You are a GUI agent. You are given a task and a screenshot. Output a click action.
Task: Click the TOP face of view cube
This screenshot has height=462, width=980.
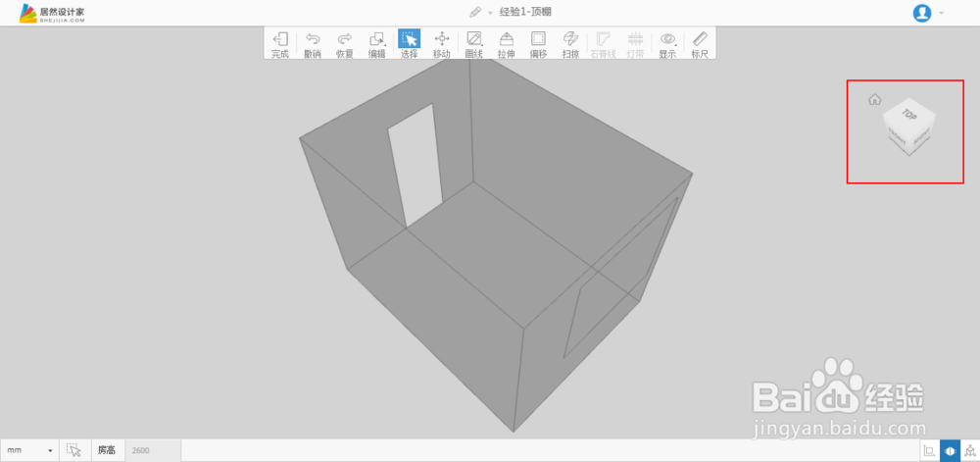(909, 115)
